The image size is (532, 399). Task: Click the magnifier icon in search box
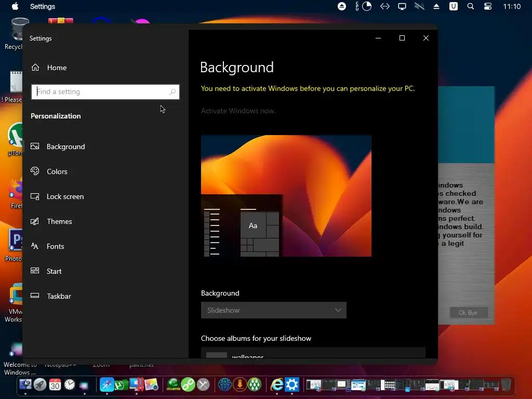[x=172, y=91]
